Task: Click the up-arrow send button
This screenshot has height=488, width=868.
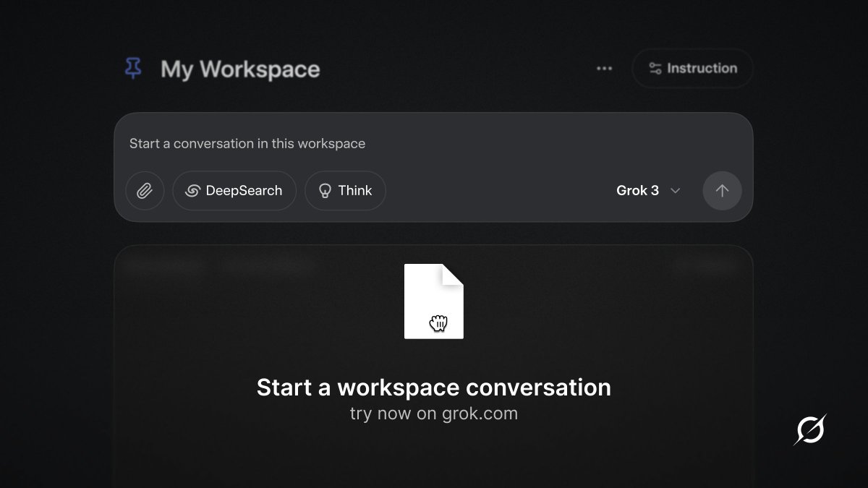Action: point(722,191)
